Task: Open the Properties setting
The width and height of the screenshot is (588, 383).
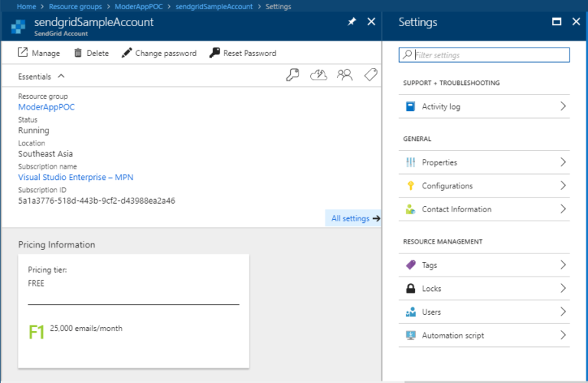Action: tap(484, 162)
